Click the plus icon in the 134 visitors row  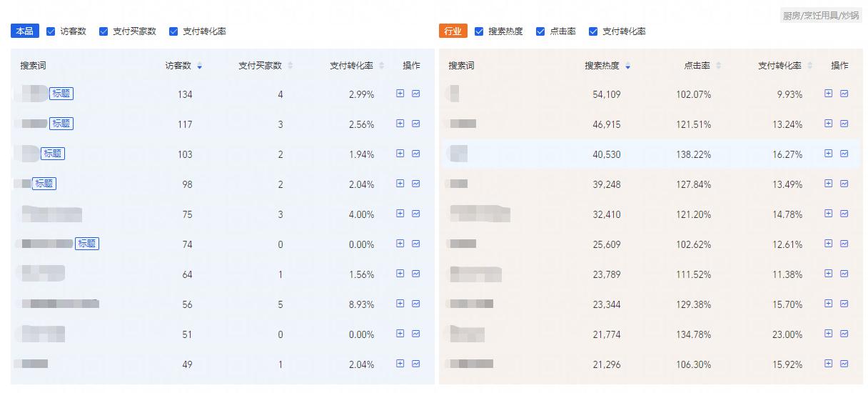(x=400, y=94)
